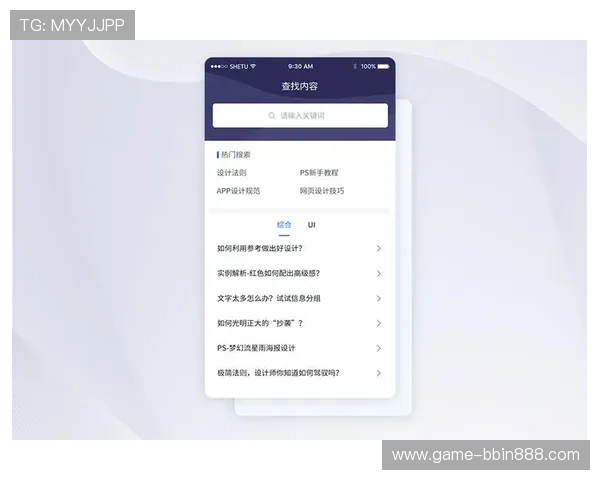Click the 9:30 AM clock text

click(300, 66)
